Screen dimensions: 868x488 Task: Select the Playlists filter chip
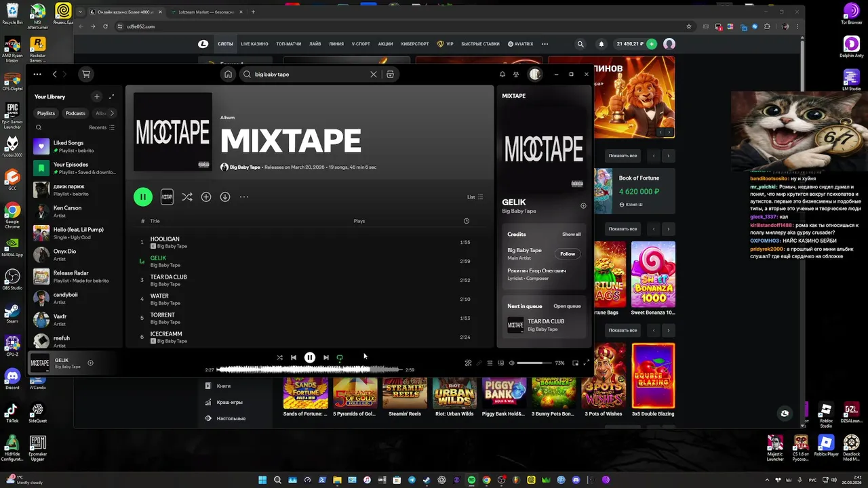point(46,113)
